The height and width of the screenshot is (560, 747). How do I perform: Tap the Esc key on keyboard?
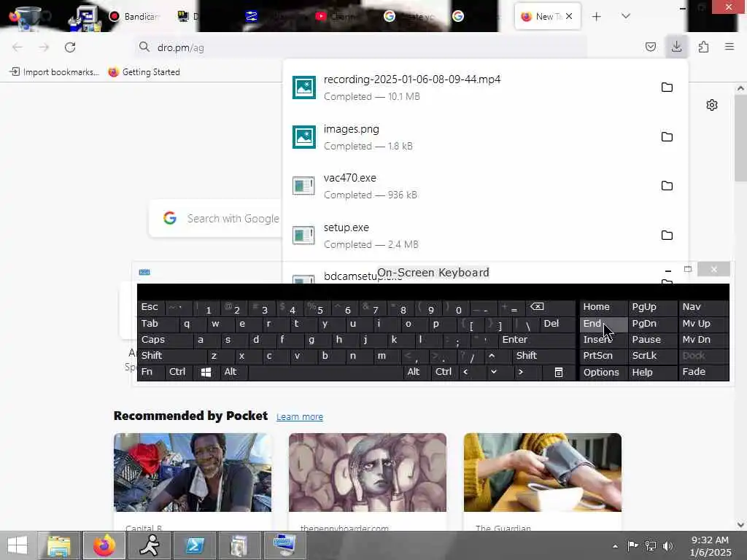[x=150, y=307]
